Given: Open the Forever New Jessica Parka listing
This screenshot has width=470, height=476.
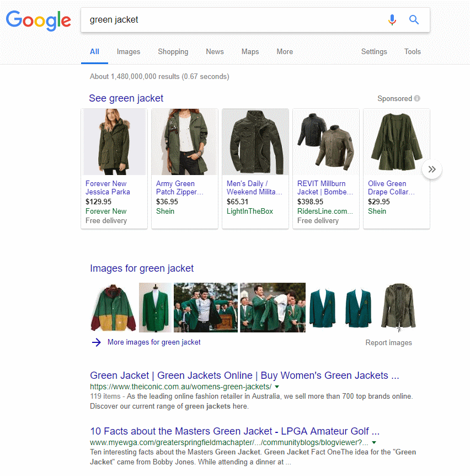Looking at the screenshot, I should click(108, 188).
